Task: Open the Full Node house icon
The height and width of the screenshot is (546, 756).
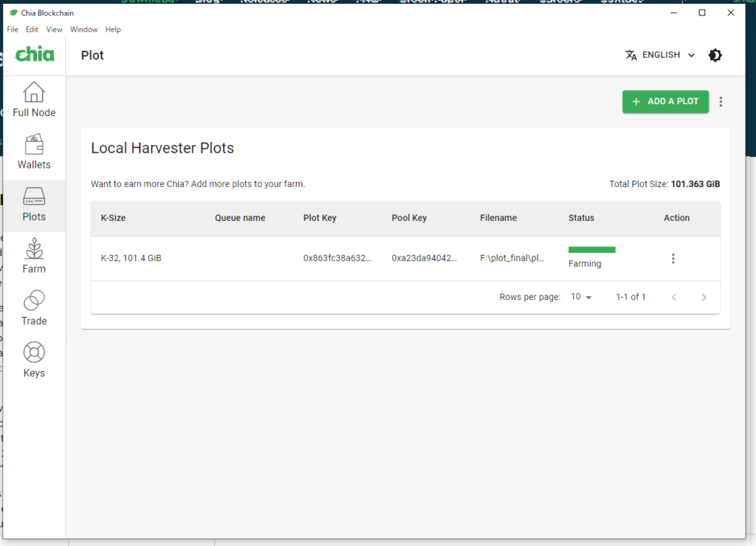Action: point(34,92)
